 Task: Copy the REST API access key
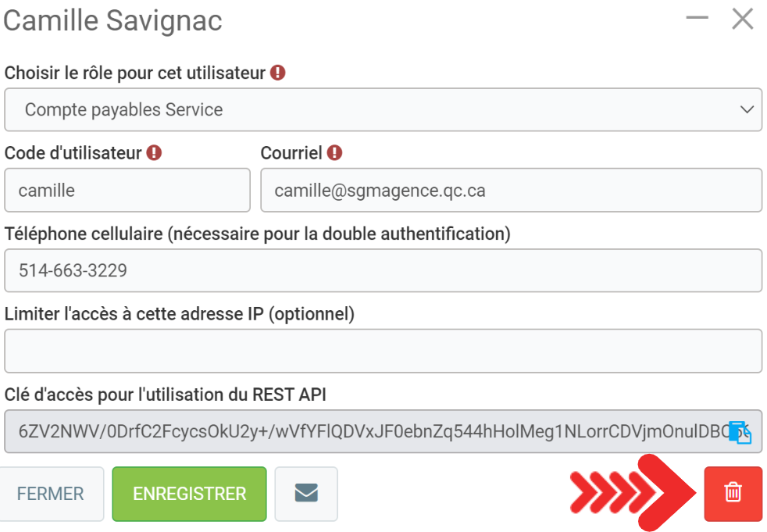coord(739,432)
